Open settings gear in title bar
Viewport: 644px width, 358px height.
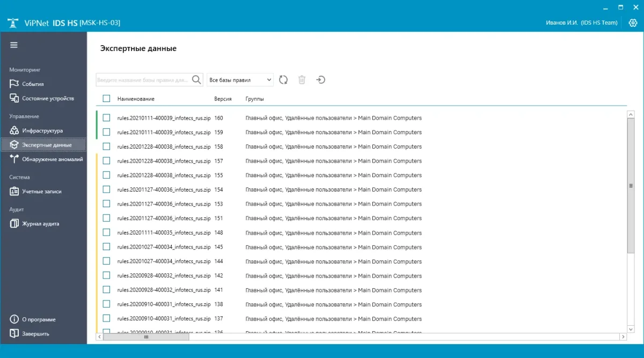pos(633,23)
